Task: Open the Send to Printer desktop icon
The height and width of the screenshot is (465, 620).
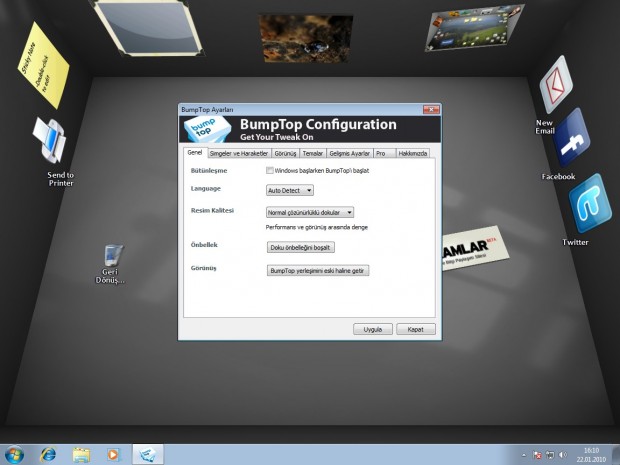Action: click(x=50, y=141)
